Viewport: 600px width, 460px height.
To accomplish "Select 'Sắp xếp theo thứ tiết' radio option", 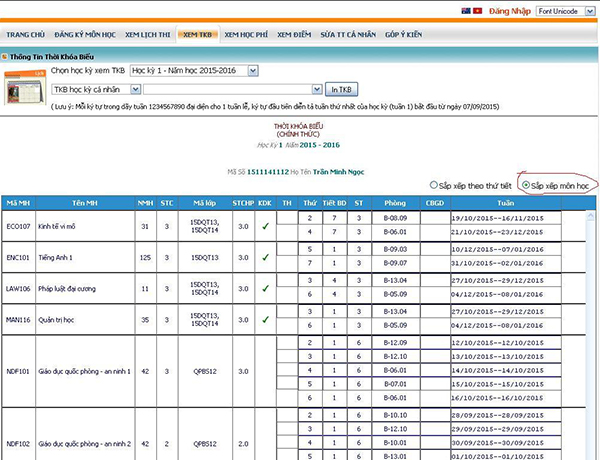I will [x=433, y=185].
